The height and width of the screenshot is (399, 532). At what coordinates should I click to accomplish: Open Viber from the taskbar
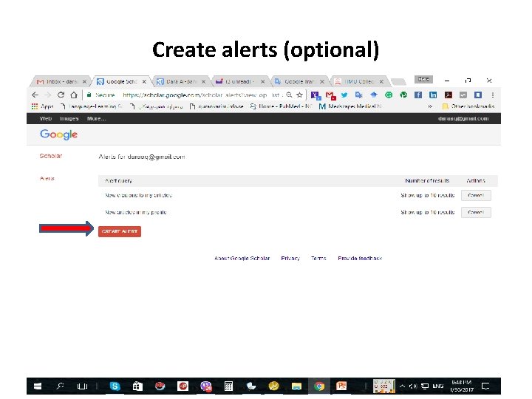[205, 386]
